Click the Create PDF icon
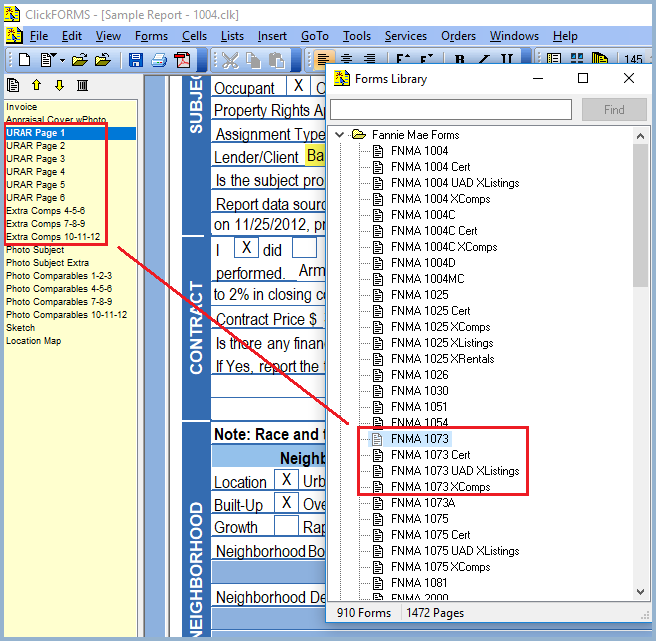This screenshot has height=641, width=656. [x=182, y=60]
